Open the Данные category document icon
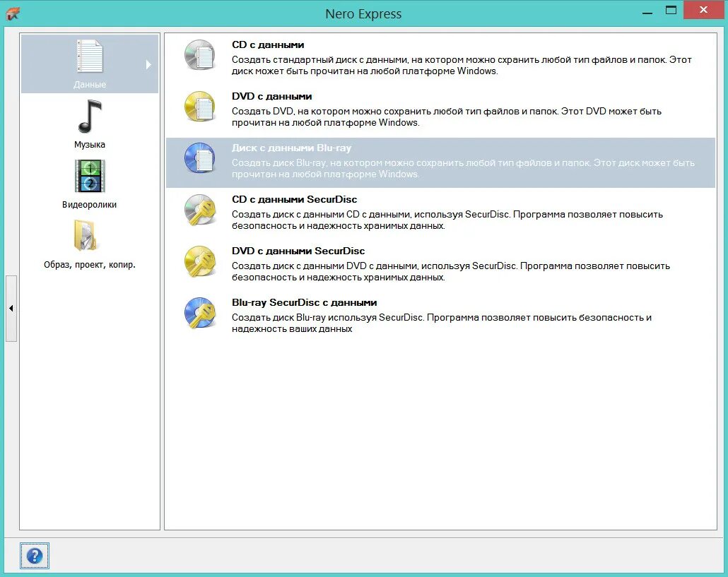Screen dimensions: 728x577 tap(90, 56)
